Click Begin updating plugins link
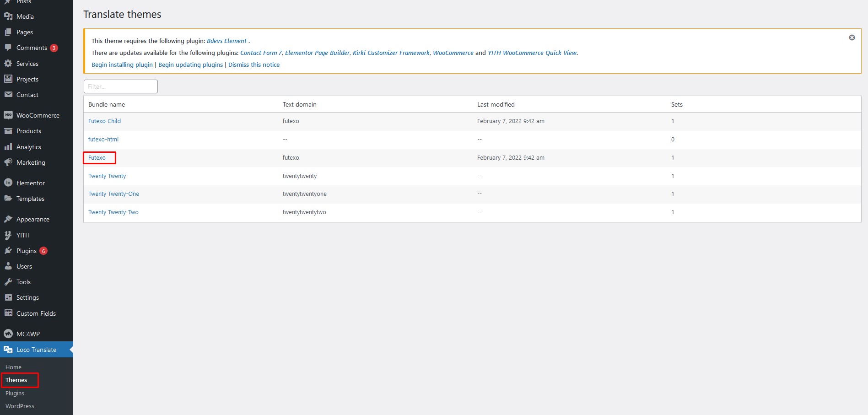 tap(190, 65)
